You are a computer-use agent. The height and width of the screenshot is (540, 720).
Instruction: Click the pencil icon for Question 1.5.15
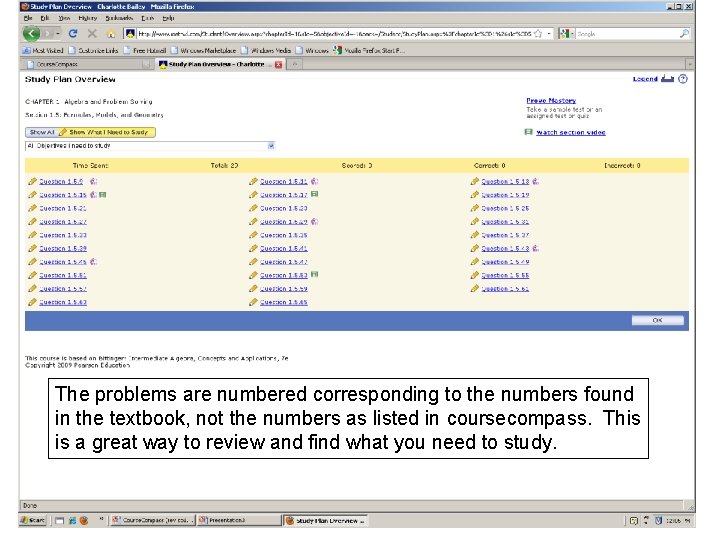tap(32, 195)
